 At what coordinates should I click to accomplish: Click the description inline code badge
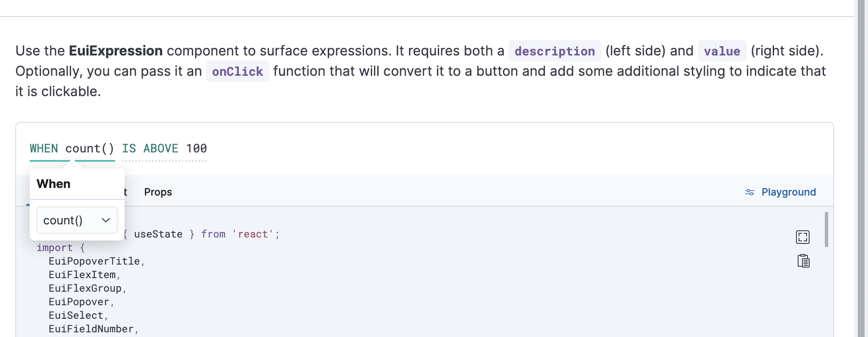click(555, 51)
